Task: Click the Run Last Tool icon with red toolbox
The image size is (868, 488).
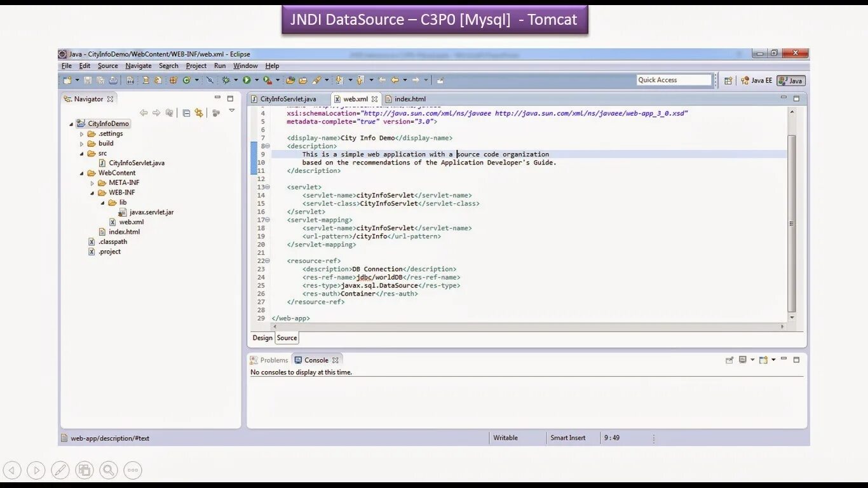Action: tap(267, 80)
